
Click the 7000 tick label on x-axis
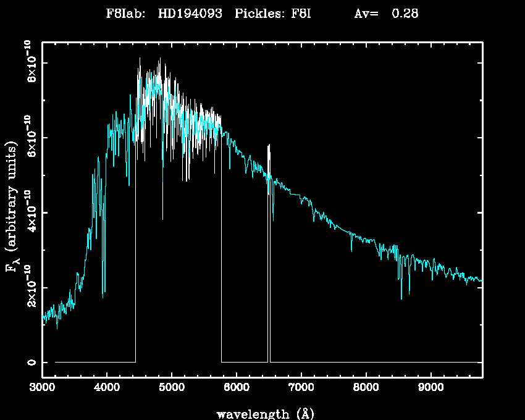(x=301, y=389)
